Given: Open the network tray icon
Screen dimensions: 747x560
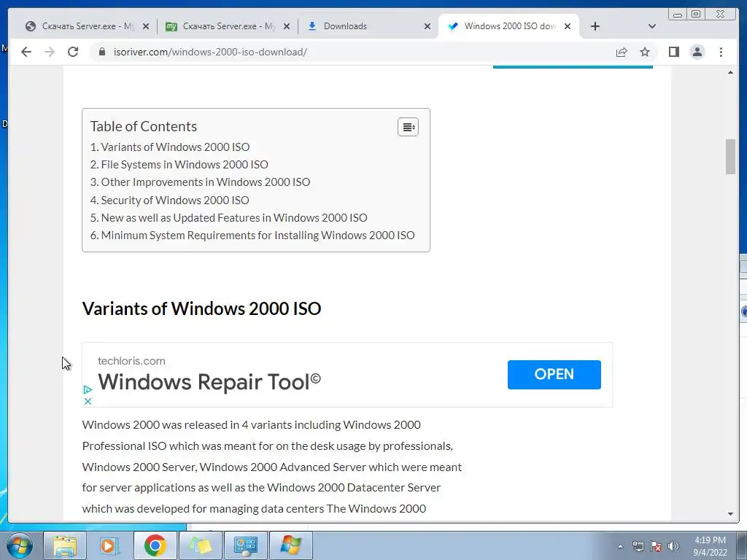Looking at the screenshot, I should point(638,546).
